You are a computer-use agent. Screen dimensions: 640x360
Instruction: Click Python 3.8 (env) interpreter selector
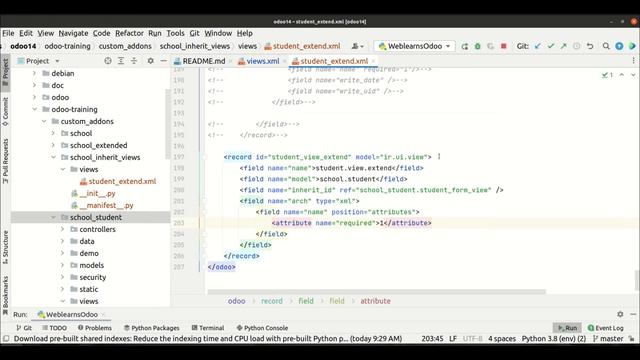coord(553,339)
